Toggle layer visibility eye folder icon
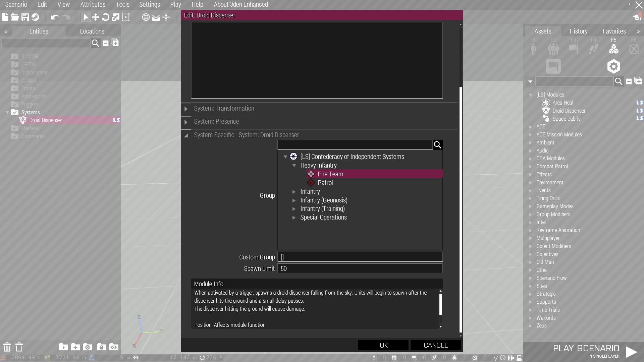The height and width of the screenshot is (362, 644). click(114, 347)
